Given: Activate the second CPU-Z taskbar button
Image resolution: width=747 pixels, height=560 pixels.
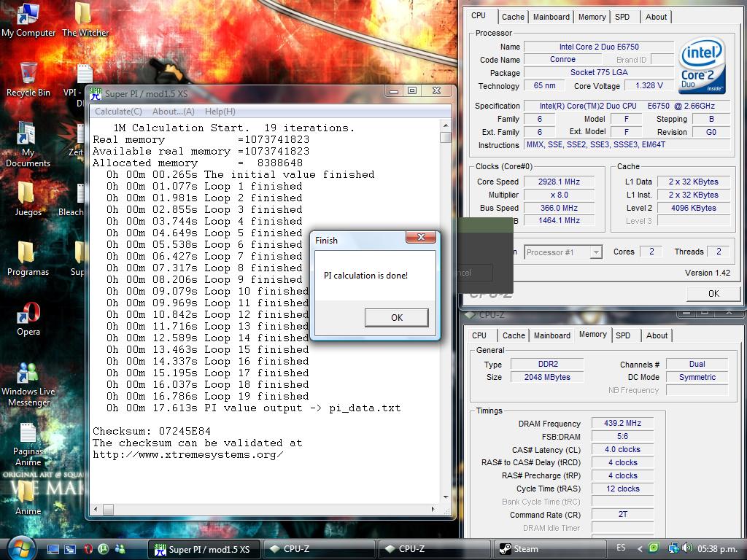Looking at the screenshot, I should point(434,549).
